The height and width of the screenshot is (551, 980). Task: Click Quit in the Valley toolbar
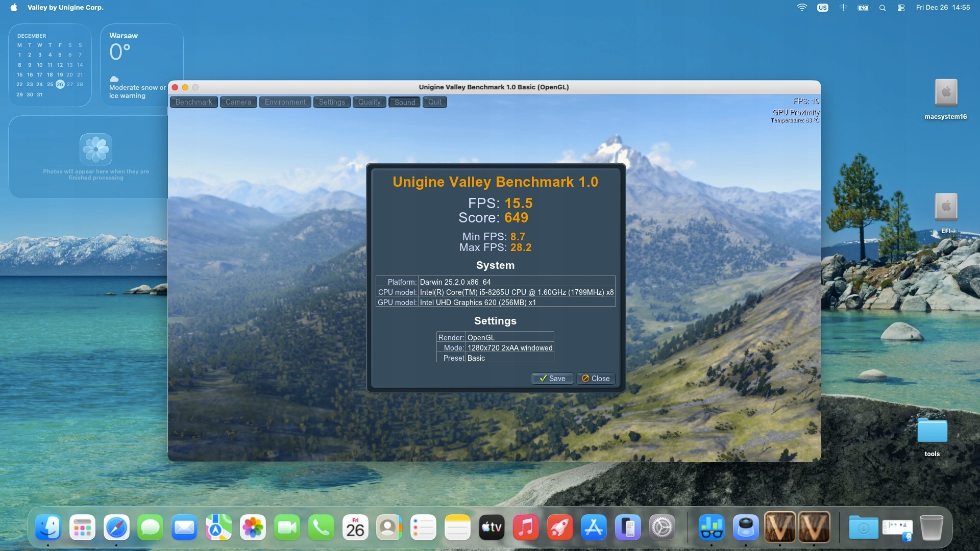434,102
